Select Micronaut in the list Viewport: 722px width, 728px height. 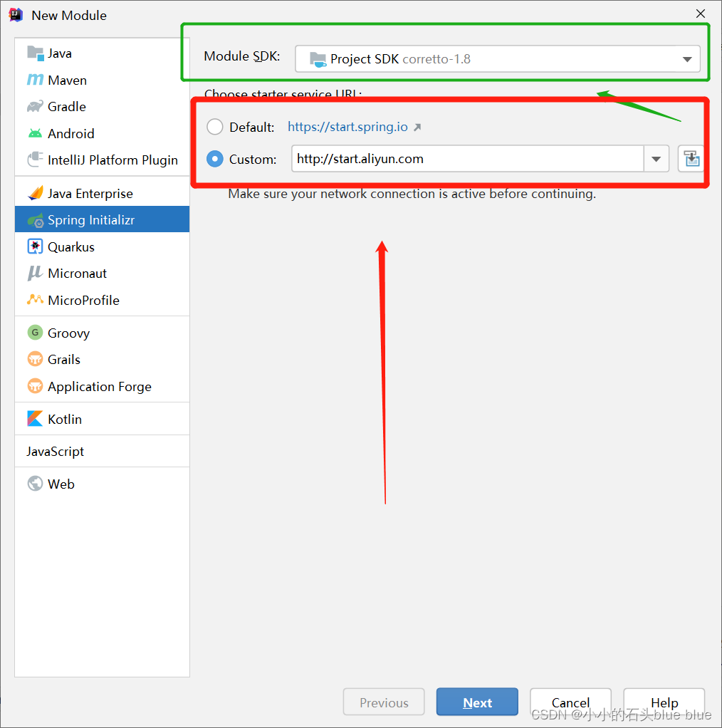102,274
